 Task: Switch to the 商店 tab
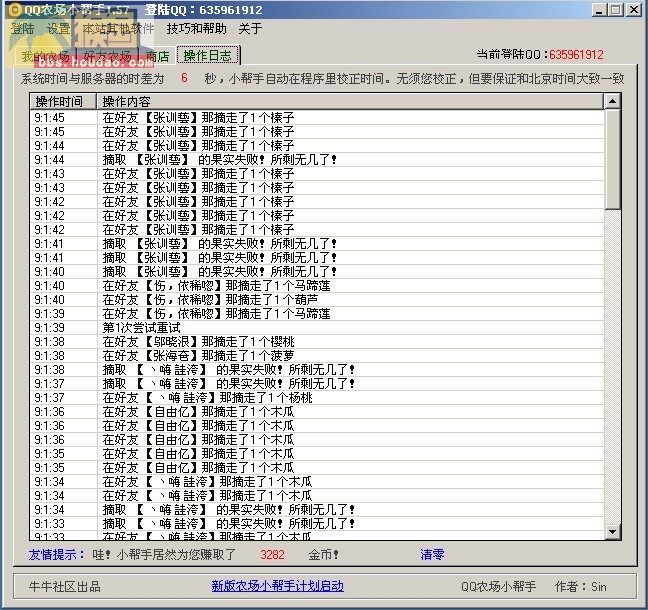(x=157, y=56)
